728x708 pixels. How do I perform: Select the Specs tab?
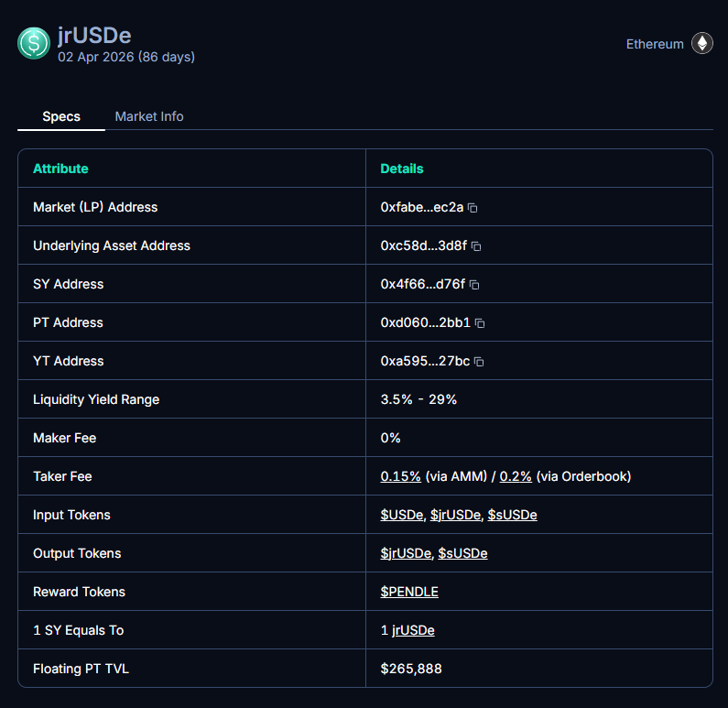click(61, 116)
